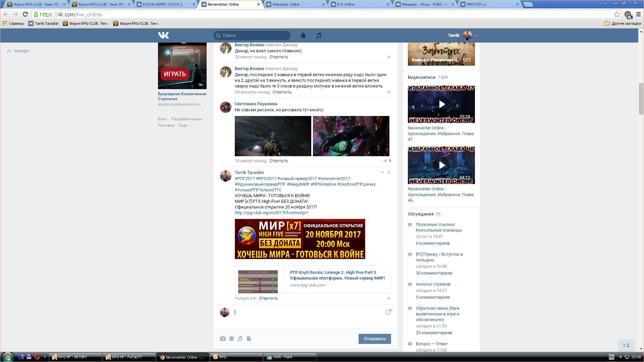This screenshot has width=644, height=362.
Task: Click the page vertical scrollbar thumb
Action: pyautogui.click(x=641, y=99)
